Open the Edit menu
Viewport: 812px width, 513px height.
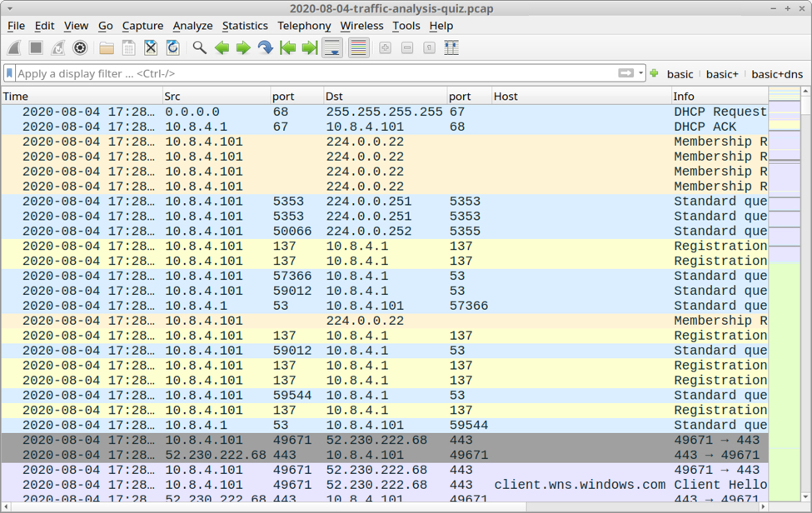pyautogui.click(x=44, y=26)
